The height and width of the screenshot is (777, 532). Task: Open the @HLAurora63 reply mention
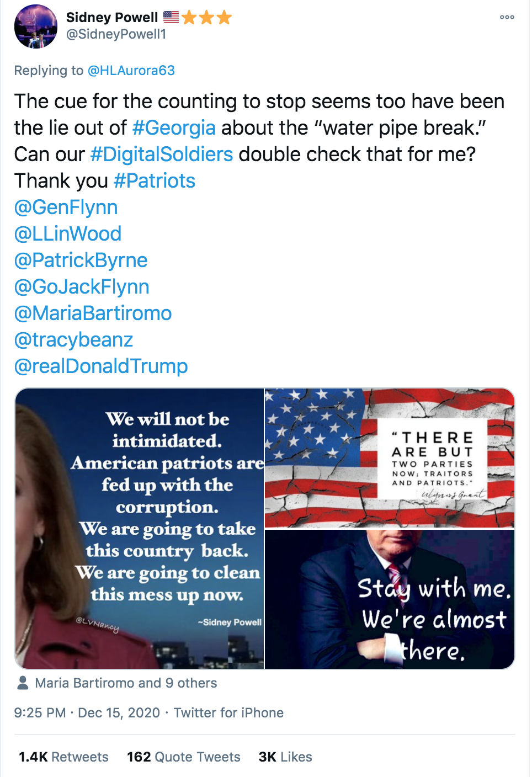click(131, 71)
